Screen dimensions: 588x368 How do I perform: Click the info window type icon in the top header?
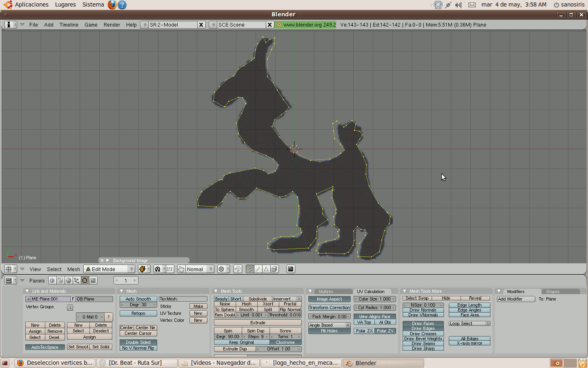[x=10, y=25]
